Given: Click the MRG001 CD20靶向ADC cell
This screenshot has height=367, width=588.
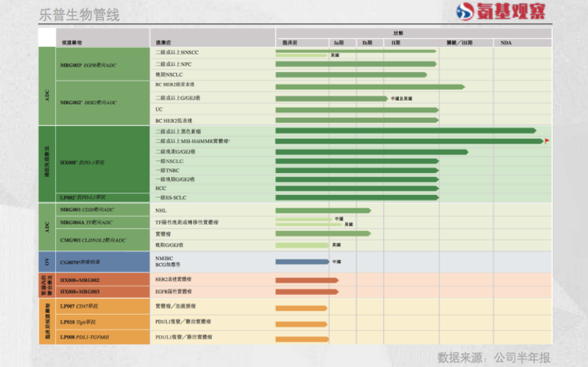Looking at the screenshot, I should (x=102, y=210).
